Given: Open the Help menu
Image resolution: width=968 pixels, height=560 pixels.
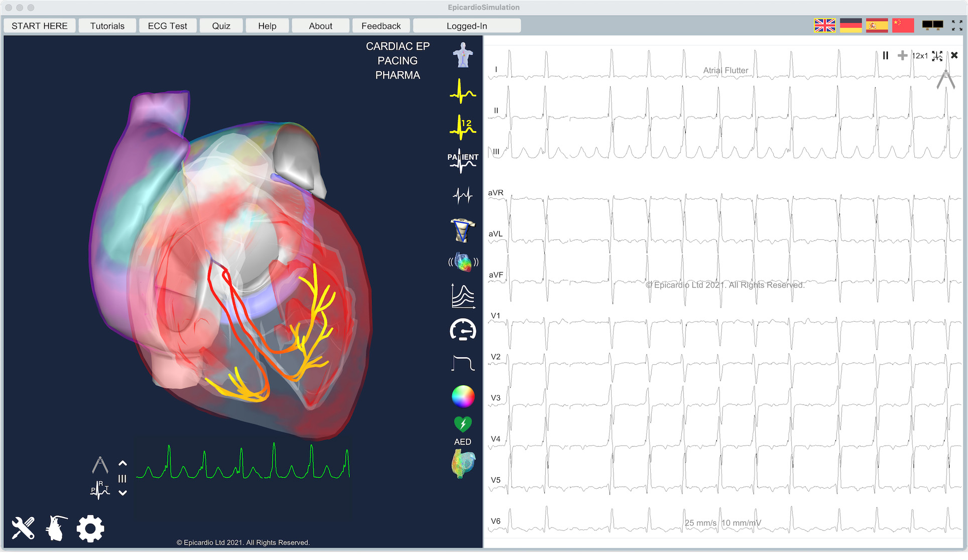Looking at the screenshot, I should click(x=267, y=26).
